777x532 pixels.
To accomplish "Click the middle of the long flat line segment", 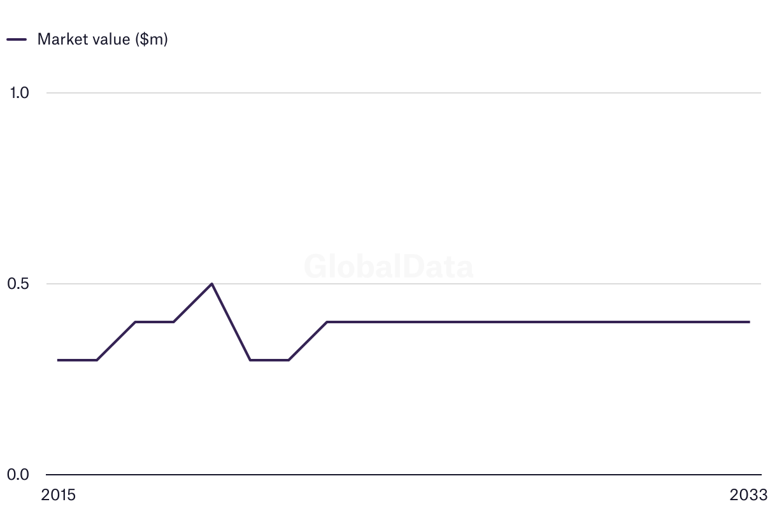I will pos(538,322).
